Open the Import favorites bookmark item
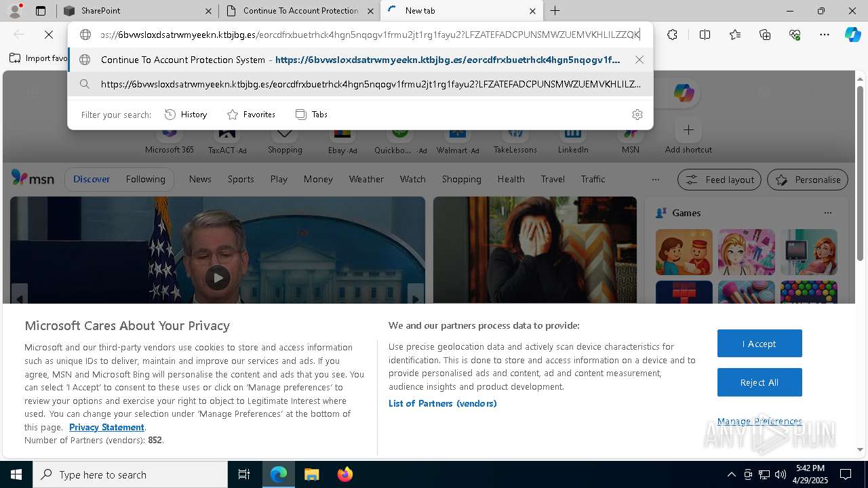Screen dimensions: 868x488 coord(39,58)
